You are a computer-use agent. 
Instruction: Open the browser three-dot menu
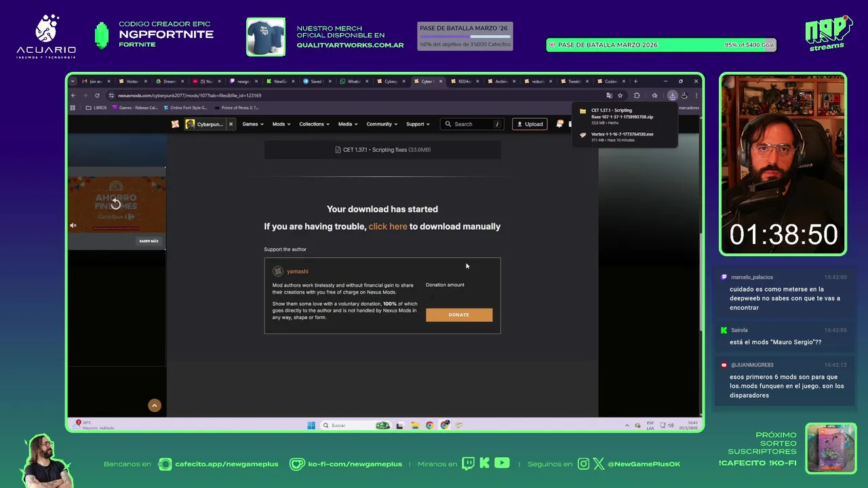696,96
